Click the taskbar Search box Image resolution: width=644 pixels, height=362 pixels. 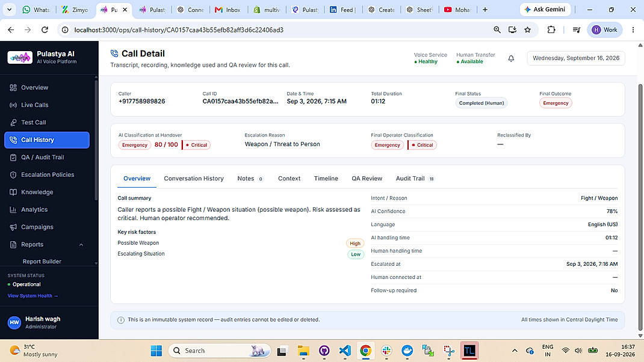click(x=219, y=351)
